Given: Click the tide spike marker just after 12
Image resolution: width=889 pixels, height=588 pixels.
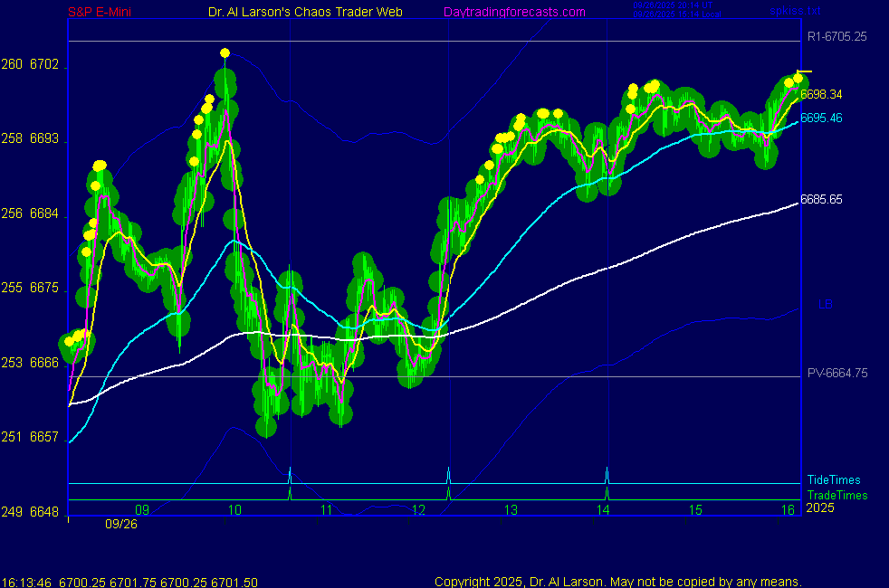Looking at the screenshot, I should pos(449,473).
